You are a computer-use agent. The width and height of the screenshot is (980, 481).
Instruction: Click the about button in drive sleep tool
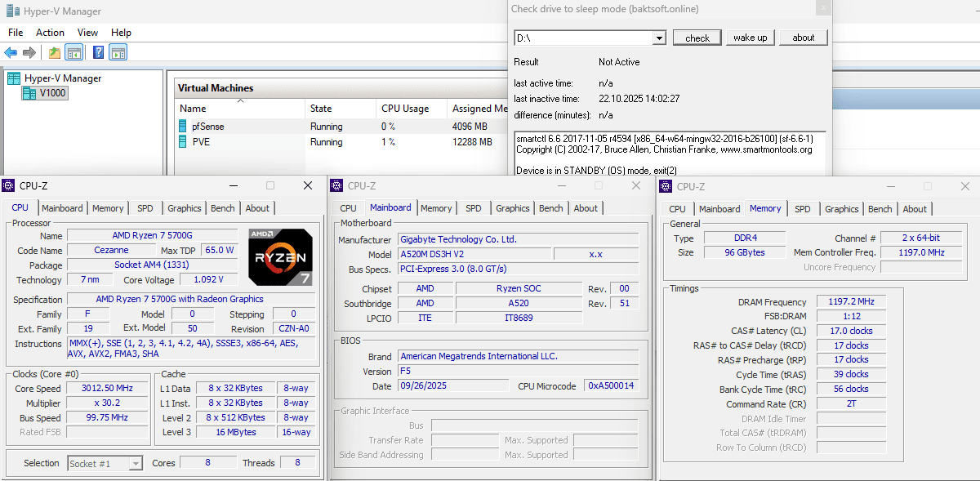pos(804,38)
